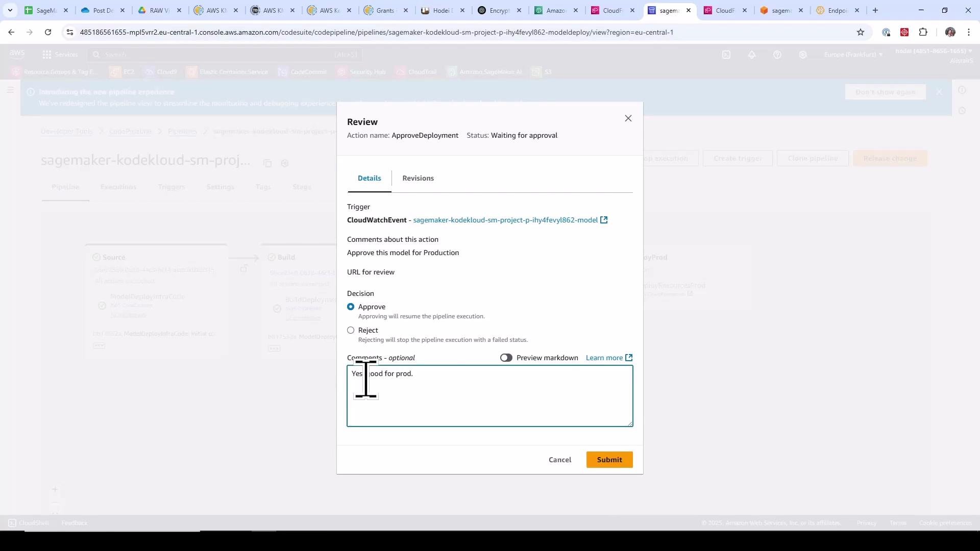Open the Triggers pipeline tab
Image resolution: width=980 pixels, height=551 pixels.
[x=171, y=187]
